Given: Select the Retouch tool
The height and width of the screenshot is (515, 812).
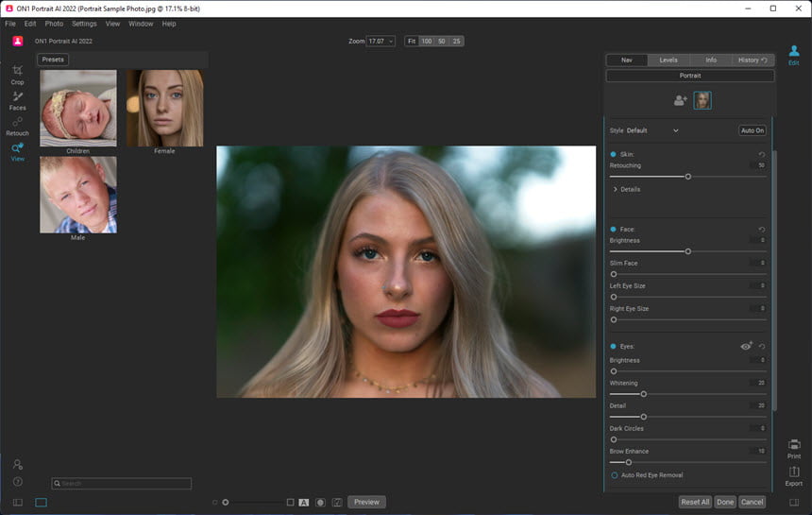Looking at the screenshot, I should tap(17, 126).
